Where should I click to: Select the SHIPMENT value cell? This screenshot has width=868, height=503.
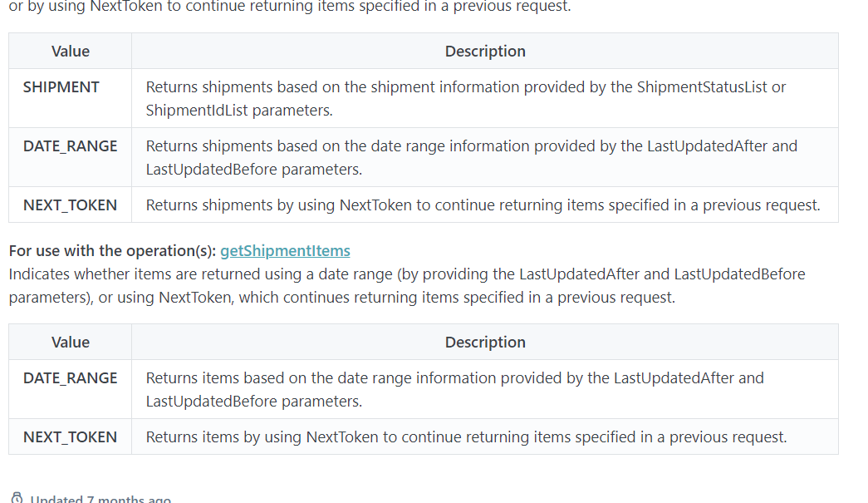point(61,87)
